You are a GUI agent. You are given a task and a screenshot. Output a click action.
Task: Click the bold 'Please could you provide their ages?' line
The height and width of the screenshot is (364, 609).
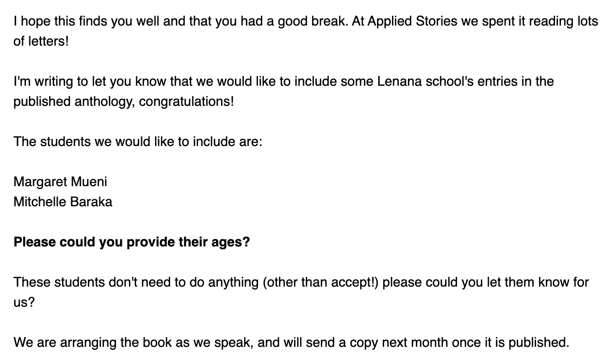[x=132, y=242]
